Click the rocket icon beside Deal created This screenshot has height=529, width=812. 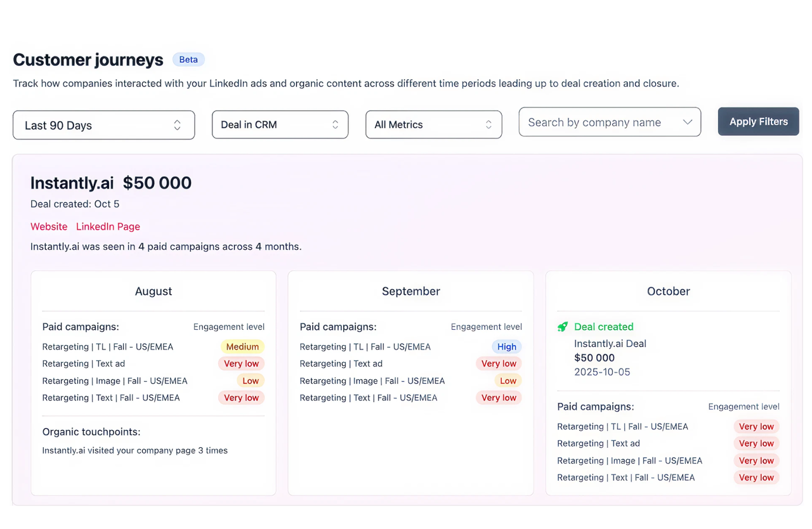pyautogui.click(x=563, y=327)
